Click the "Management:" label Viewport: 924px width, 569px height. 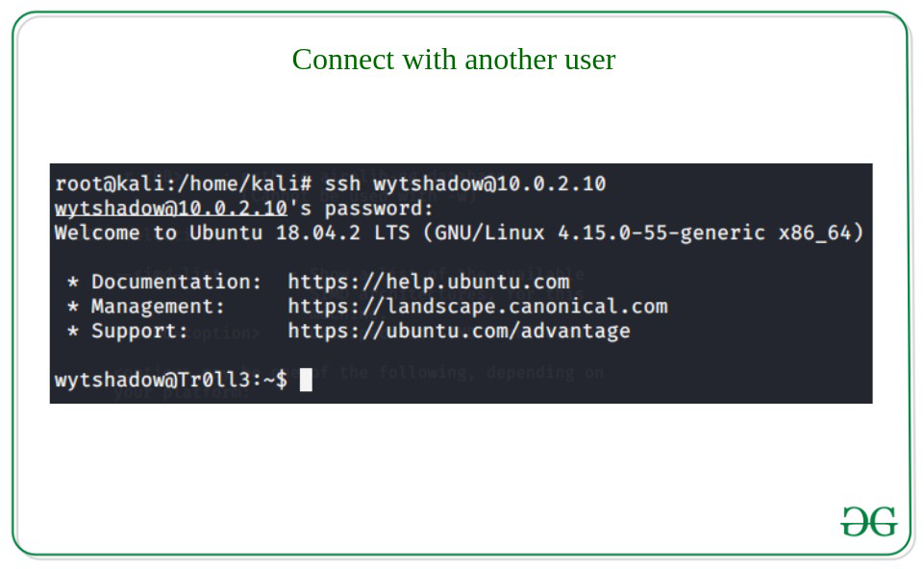[x=159, y=307]
